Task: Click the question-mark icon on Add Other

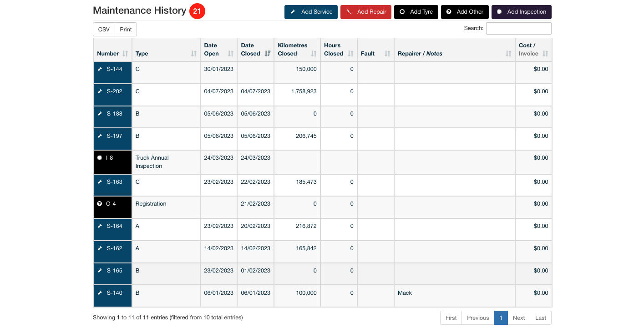Action: pyautogui.click(x=449, y=12)
